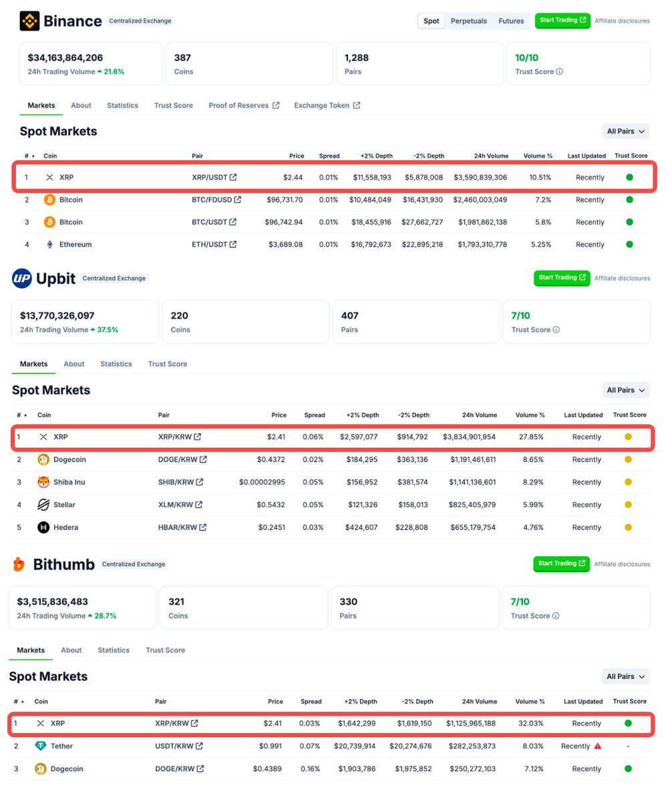Click the Trust Score tab on Bithumb
Image resolution: width=672 pixels, height=802 pixels.
click(166, 650)
